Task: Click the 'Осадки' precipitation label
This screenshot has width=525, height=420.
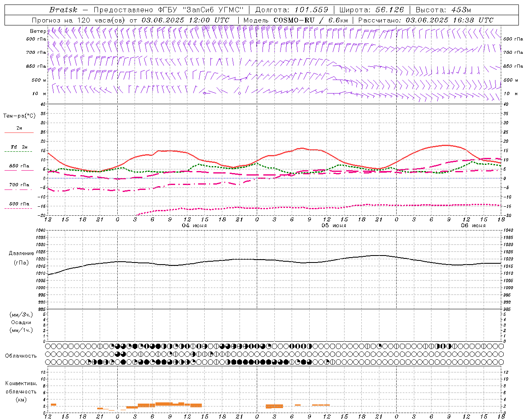Action: pyautogui.click(x=21, y=322)
